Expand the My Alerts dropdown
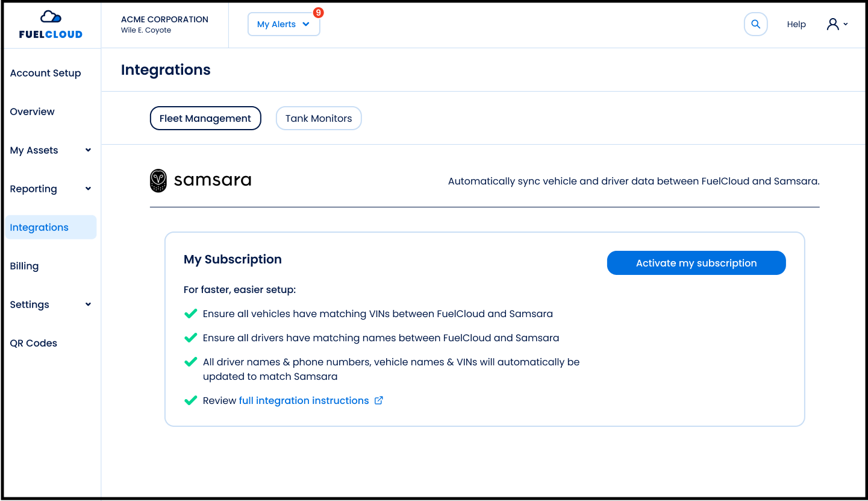Screen dimensions: 868x501 (284, 25)
